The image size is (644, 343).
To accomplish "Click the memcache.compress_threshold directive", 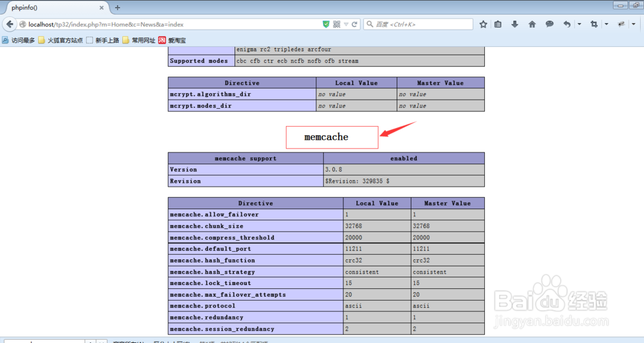I will (222, 237).
